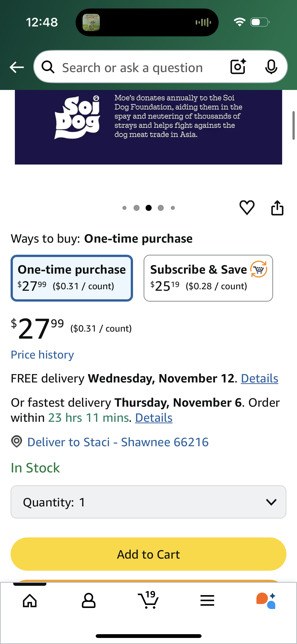
Task: Tap Add to Cart button
Action: tap(148, 554)
